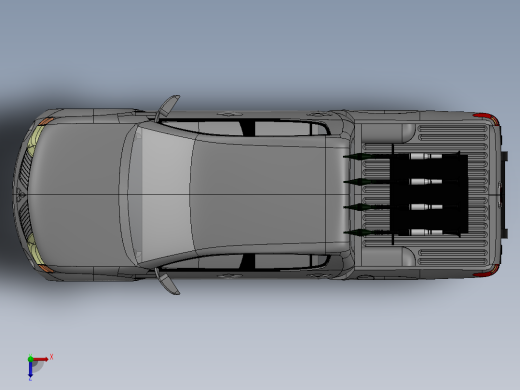Select the windshield of the pickup

point(162,194)
